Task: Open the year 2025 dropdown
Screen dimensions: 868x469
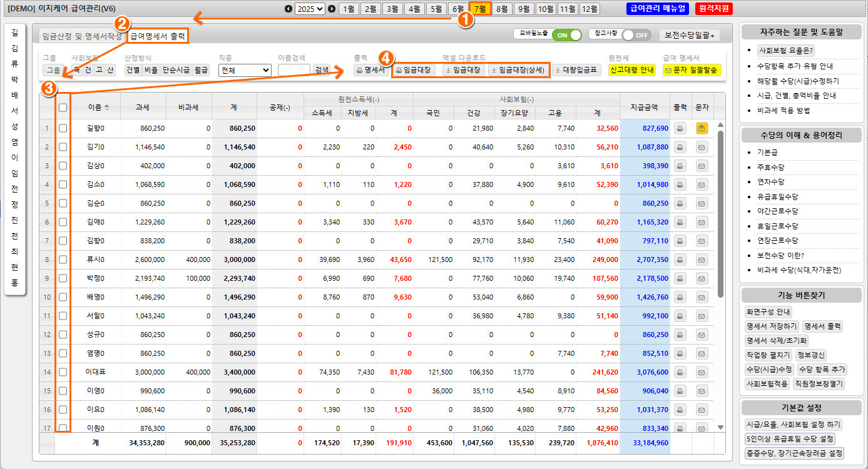Action: (310, 9)
